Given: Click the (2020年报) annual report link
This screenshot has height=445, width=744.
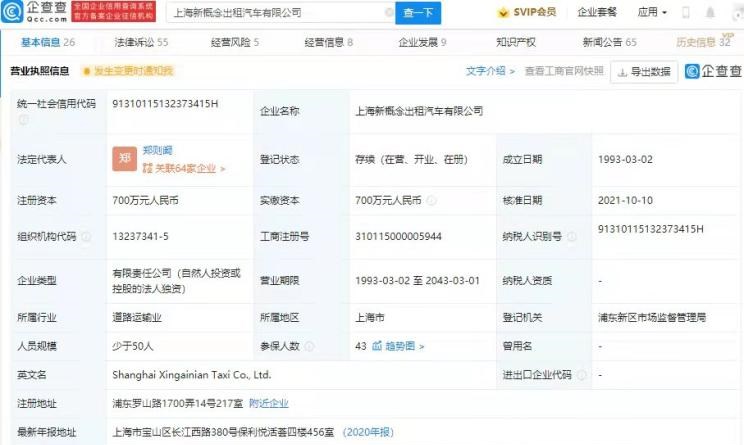Looking at the screenshot, I should coord(368,432).
